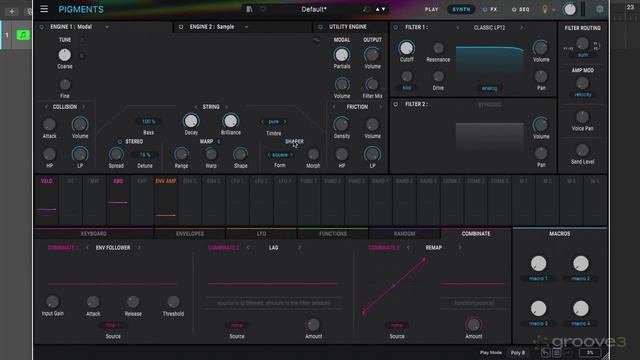Viewport: 640px width, 360px height.
Task: Adjust the master volume knob
Action: [x=570, y=9]
